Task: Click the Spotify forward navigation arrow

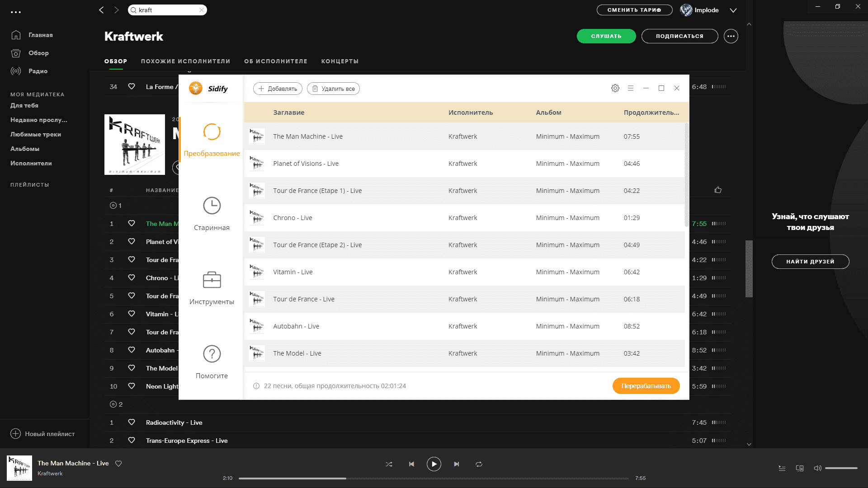Action: point(116,10)
